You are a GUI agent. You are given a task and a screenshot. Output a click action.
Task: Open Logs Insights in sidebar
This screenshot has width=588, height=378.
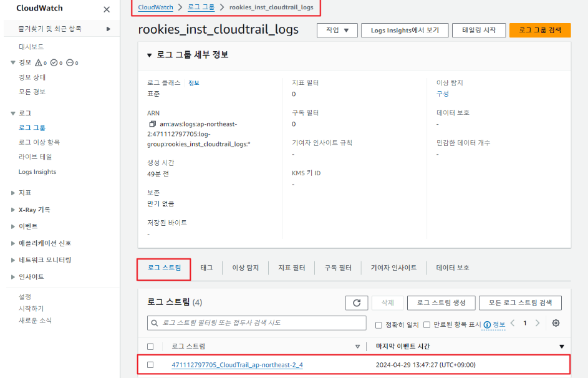[x=37, y=172]
